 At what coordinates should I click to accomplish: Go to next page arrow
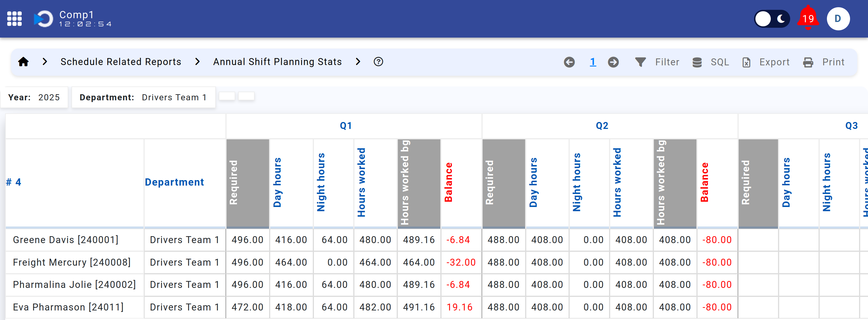[x=613, y=62]
